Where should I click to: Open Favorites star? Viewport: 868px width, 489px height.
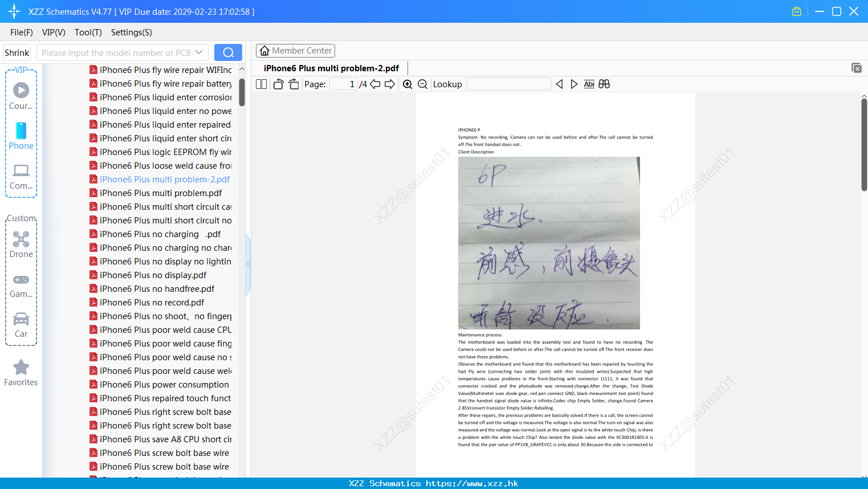tap(21, 373)
